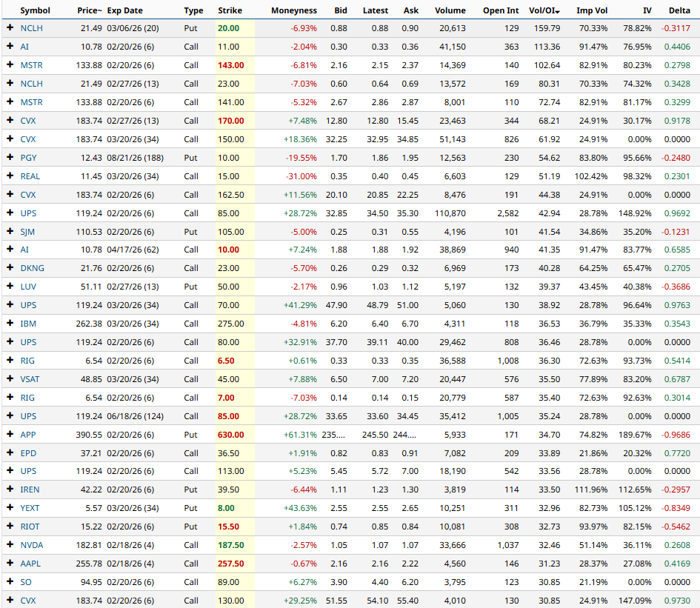Open APP symbol link
The image size is (700, 608).
pos(27,435)
